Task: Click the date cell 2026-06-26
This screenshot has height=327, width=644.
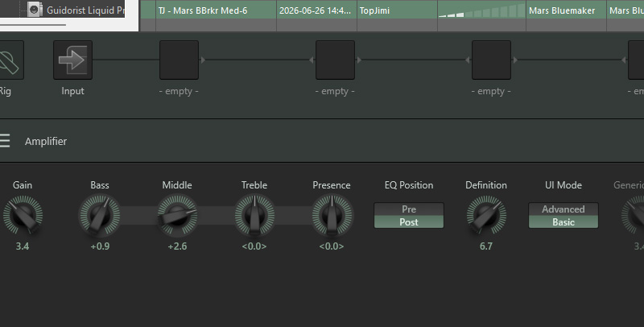Action: pyautogui.click(x=316, y=10)
